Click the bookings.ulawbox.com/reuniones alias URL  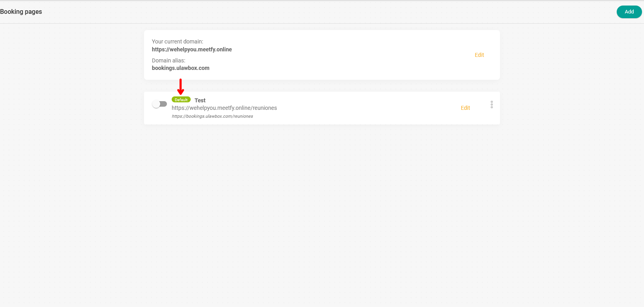point(212,116)
